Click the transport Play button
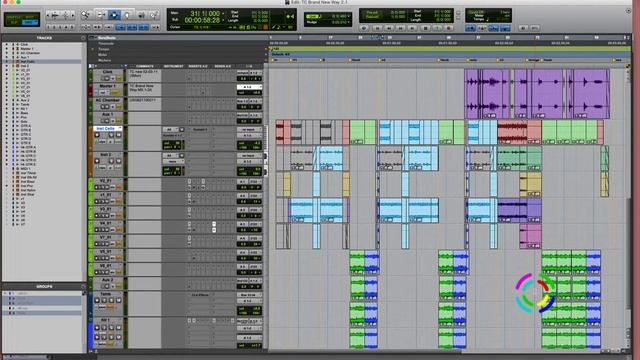The width and height of the screenshot is (640, 360). tap(438, 28)
